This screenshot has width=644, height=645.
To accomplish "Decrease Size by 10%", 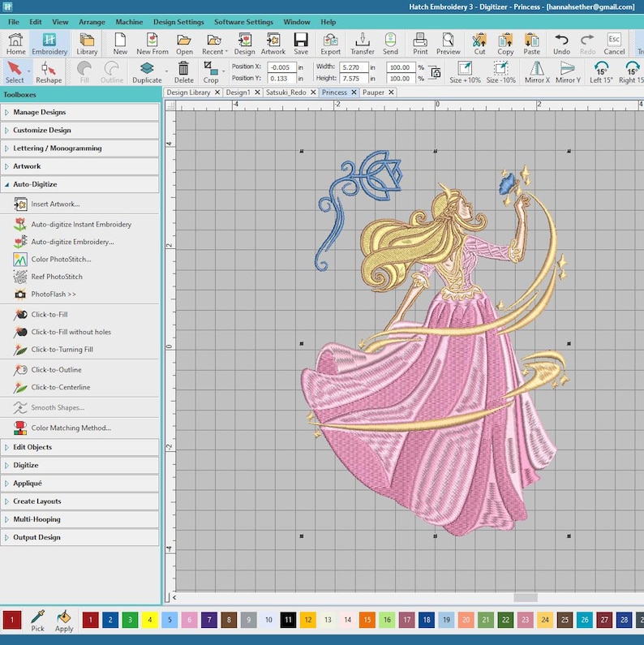I will pyautogui.click(x=501, y=72).
